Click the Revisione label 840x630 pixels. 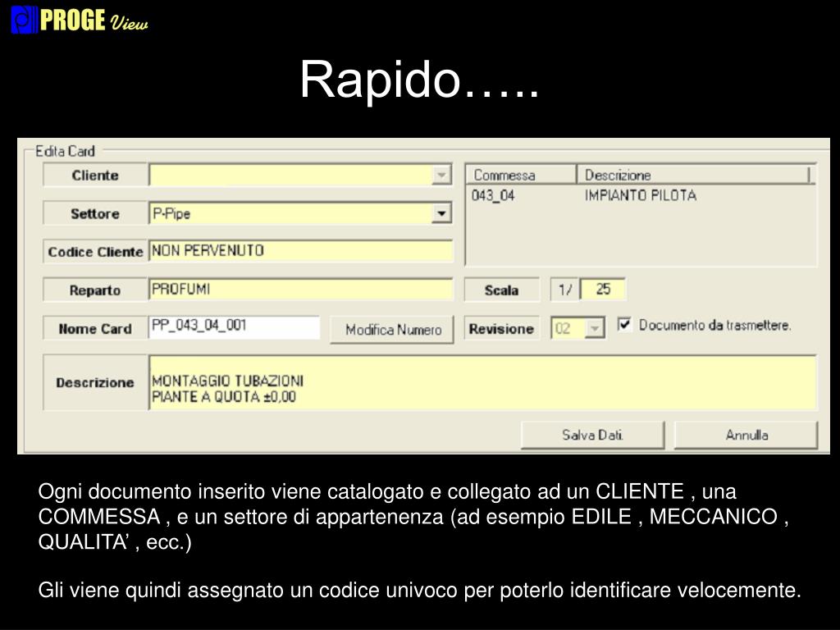pos(501,328)
